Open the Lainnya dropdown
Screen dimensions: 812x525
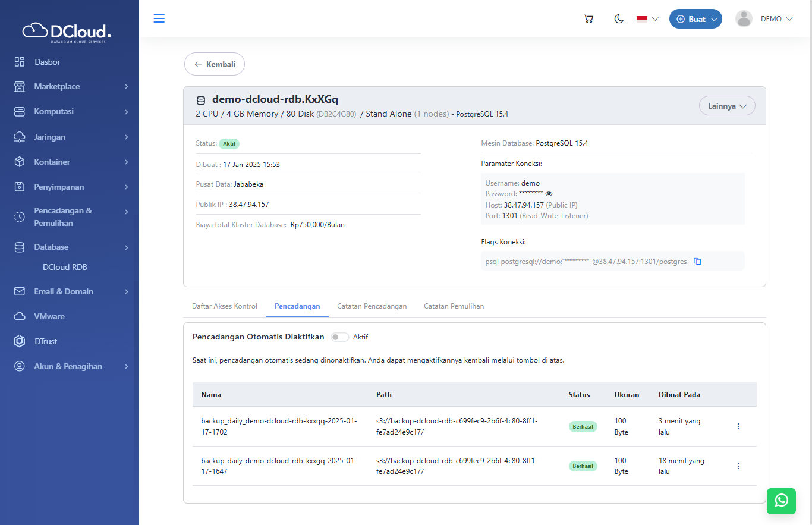[726, 106]
